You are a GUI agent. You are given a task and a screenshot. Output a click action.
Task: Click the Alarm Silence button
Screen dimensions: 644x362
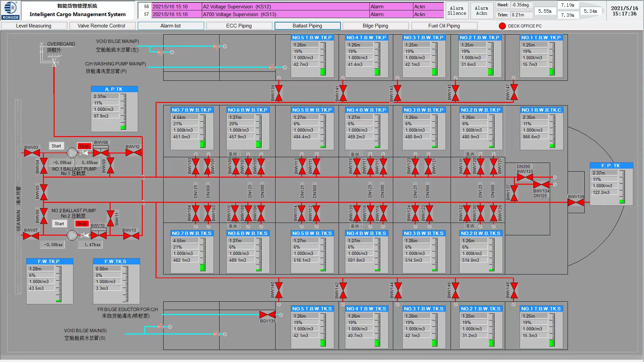tap(457, 11)
